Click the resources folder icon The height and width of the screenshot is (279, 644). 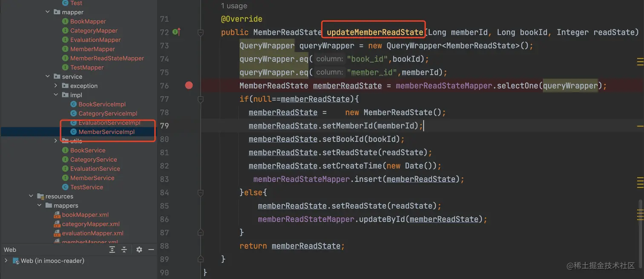click(x=40, y=196)
